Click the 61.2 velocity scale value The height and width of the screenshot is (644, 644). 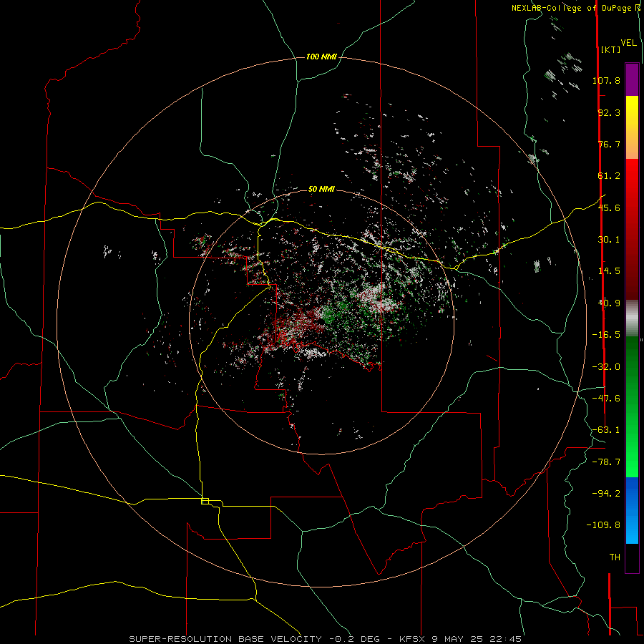pos(609,176)
